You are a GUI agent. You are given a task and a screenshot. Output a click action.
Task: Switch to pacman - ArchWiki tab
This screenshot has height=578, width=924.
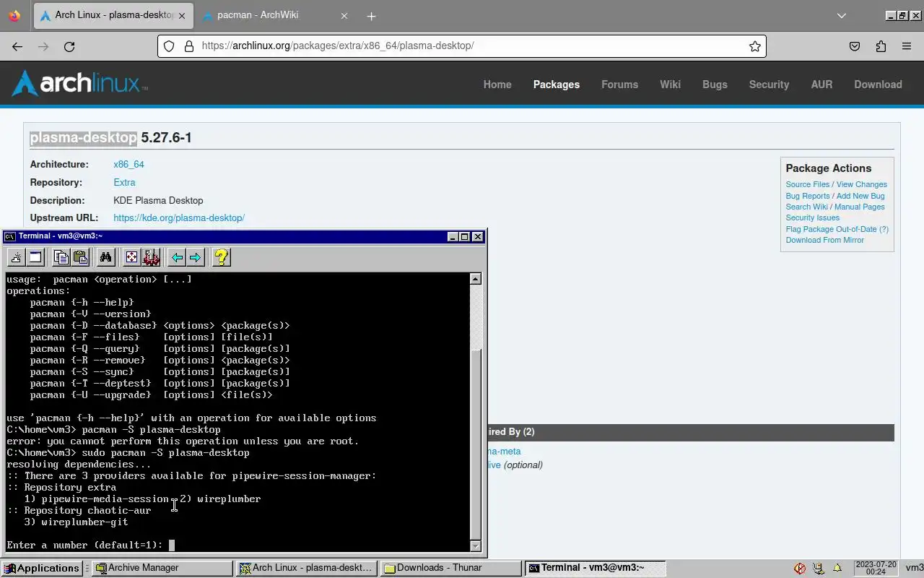tap(274, 15)
